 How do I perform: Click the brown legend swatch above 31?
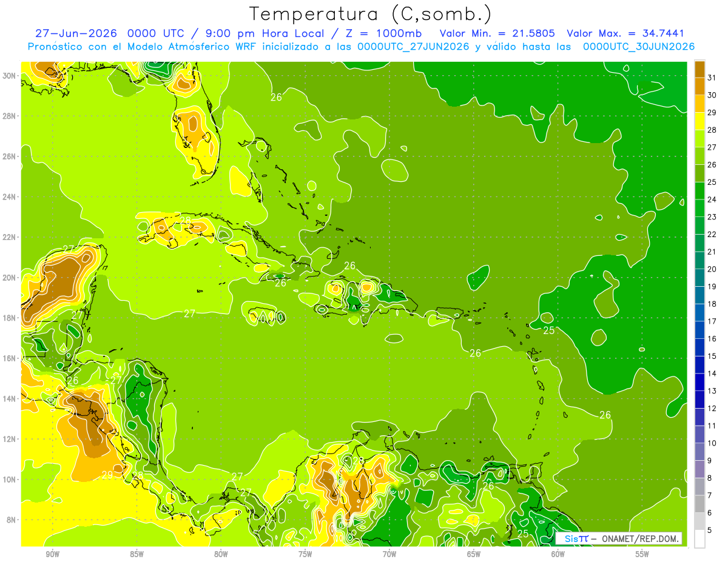[x=699, y=69]
